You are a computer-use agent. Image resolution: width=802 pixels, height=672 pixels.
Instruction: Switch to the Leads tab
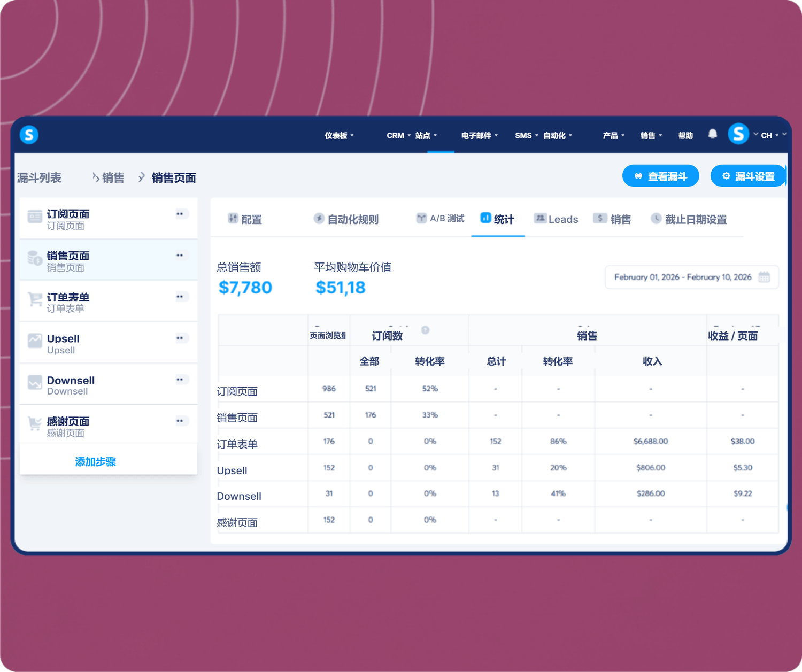556,219
